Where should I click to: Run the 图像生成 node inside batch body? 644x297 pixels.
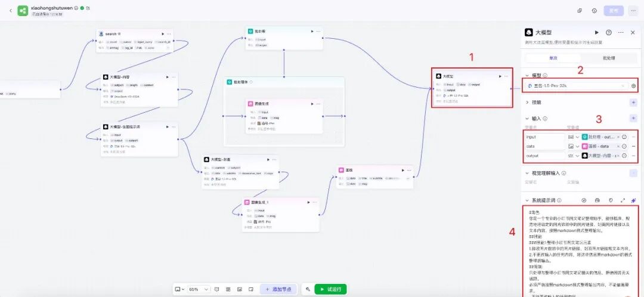312,104
